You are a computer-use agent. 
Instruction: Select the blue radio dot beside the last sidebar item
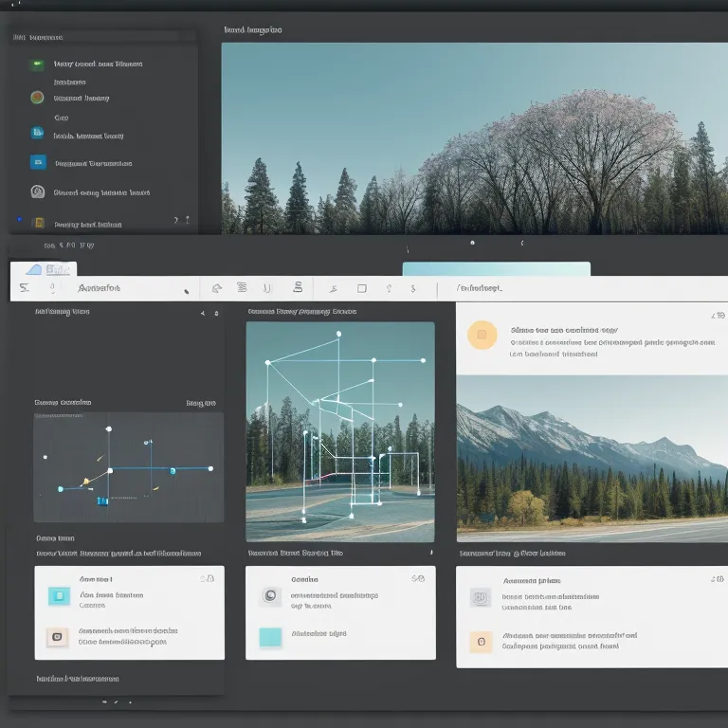19,221
